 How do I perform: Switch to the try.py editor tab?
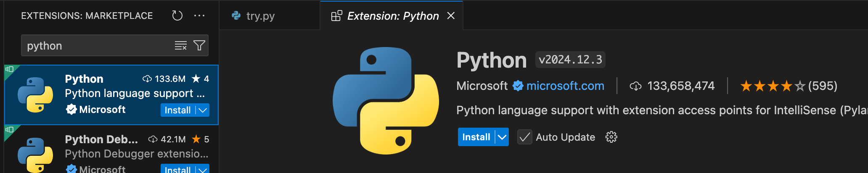point(260,16)
